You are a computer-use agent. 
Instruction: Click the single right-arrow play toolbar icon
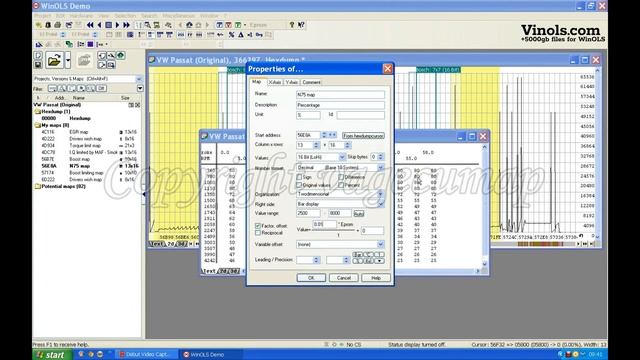tap(117, 25)
